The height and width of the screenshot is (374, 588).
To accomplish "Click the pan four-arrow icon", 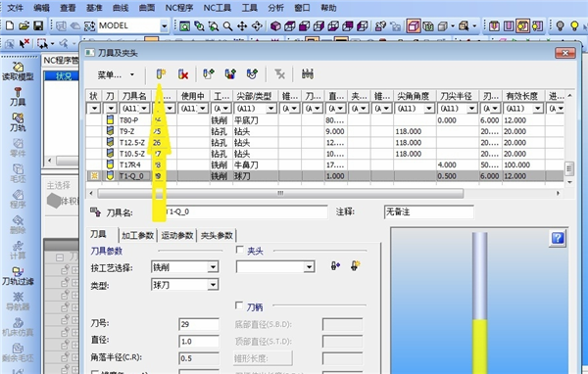I will tap(242, 25).
